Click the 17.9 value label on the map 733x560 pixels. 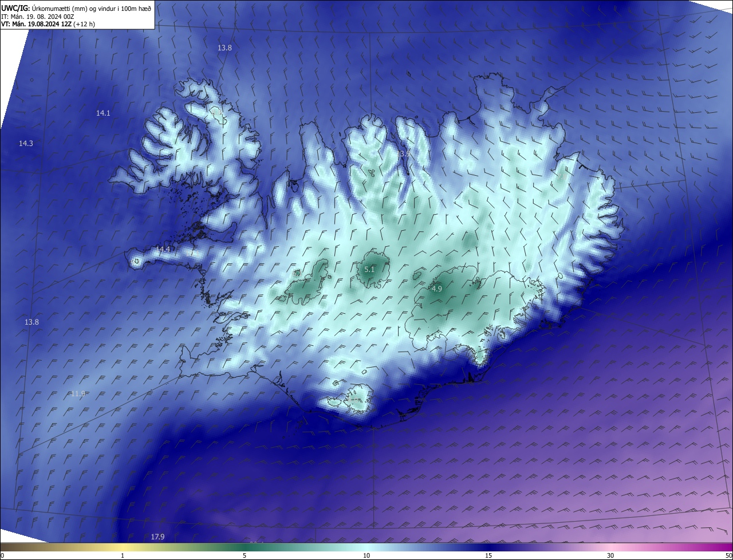pyautogui.click(x=157, y=537)
